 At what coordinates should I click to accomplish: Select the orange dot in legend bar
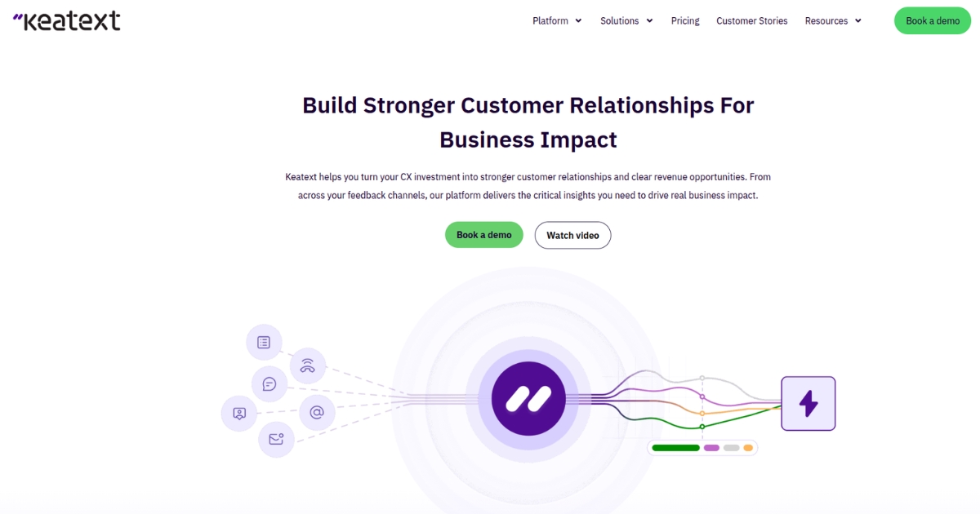748,448
